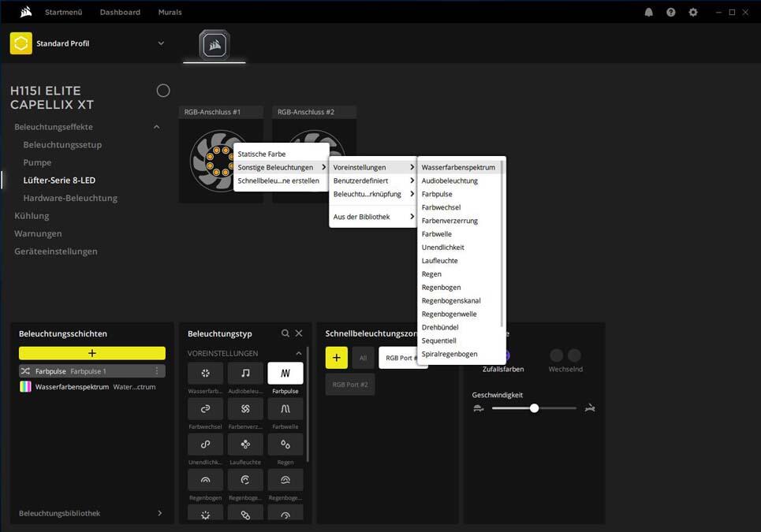Collapse the Beleuchtungseffekte section
761x532 pixels.
coord(156,127)
